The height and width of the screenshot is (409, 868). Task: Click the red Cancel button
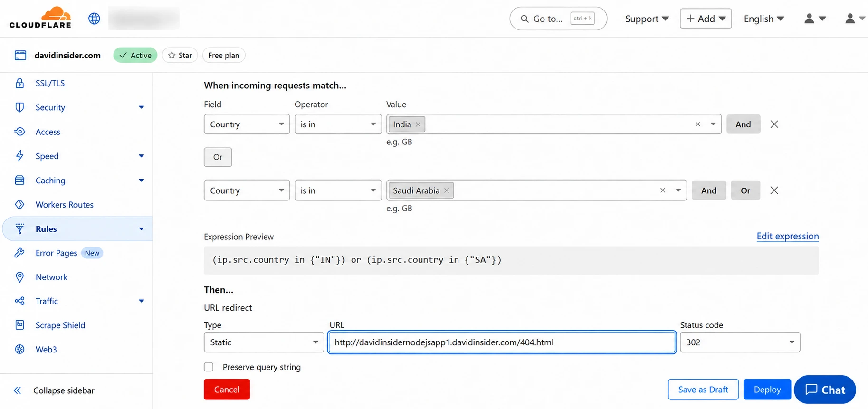pyautogui.click(x=227, y=390)
